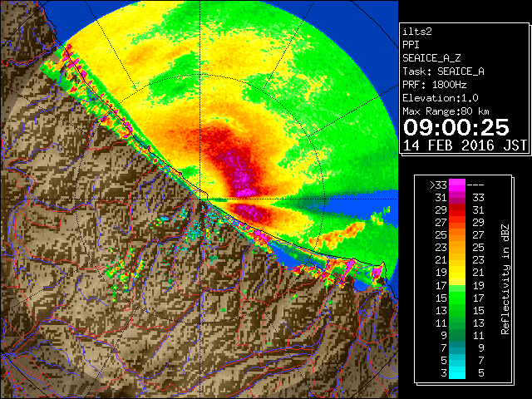The image size is (532, 399).
Task: Pick the bright green 15–17 dBZ swatch
Action: click(x=457, y=298)
